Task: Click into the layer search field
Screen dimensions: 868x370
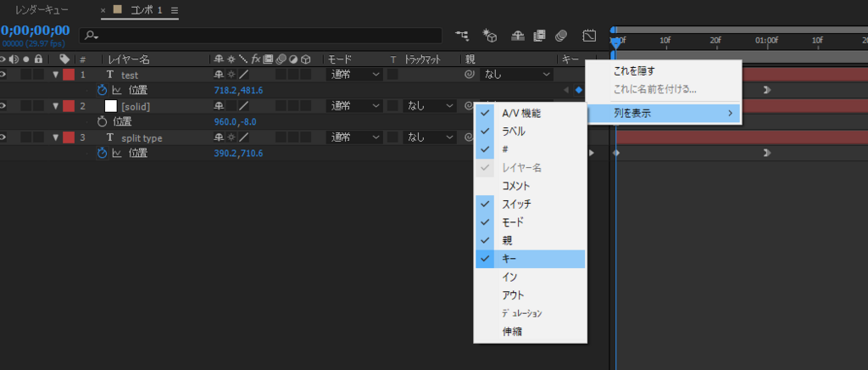Action: pos(260,36)
